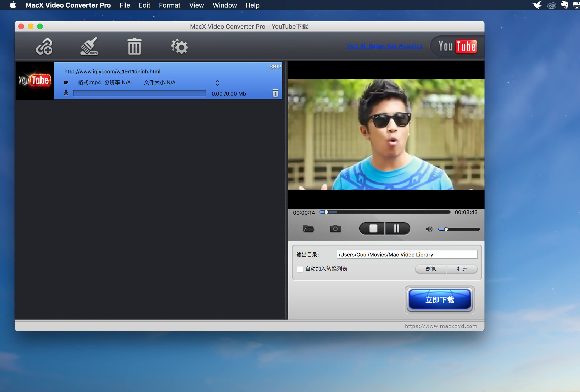Click SKIP on the iqiyi download item
The width and height of the screenshot is (580, 392).
pyautogui.click(x=275, y=67)
